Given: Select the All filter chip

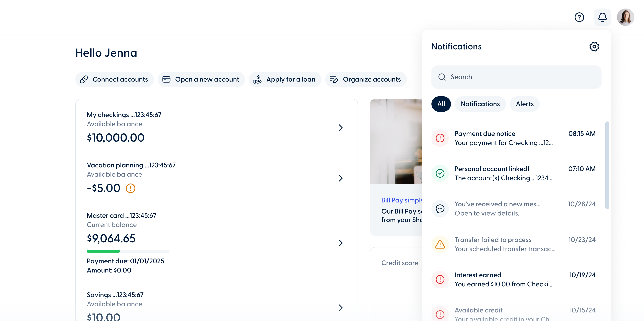Looking at the screenshot, I should click(x=441, y=104).
